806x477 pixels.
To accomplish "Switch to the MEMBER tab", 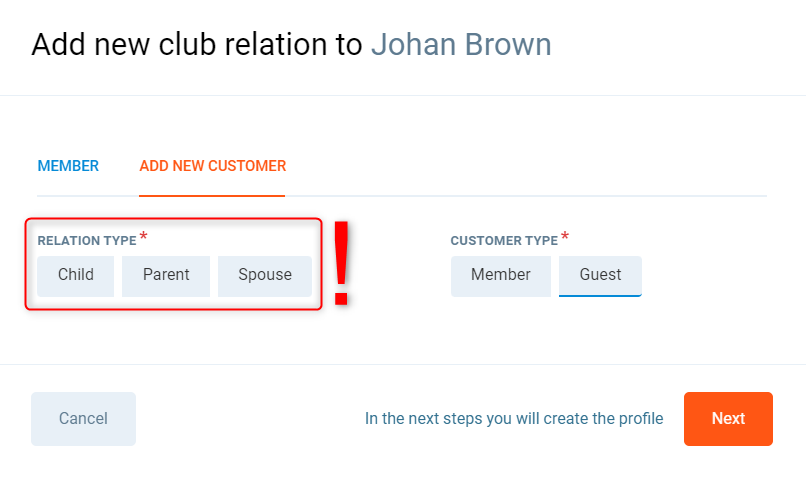I will coord(68,166).
